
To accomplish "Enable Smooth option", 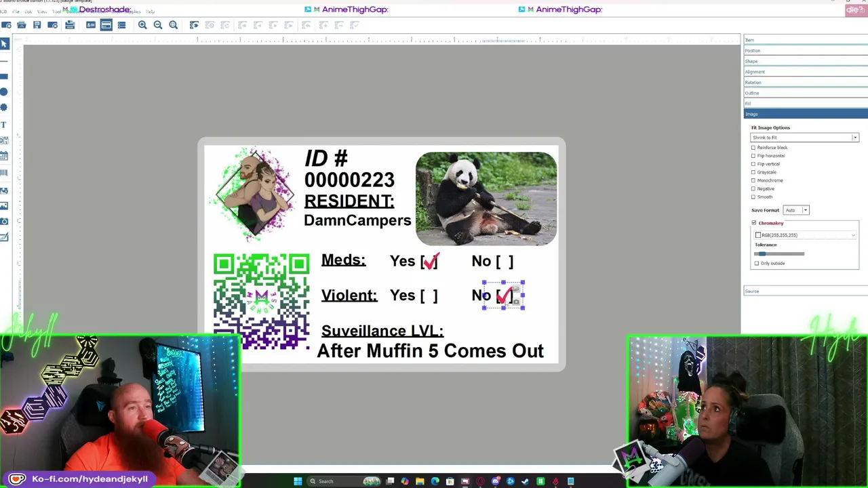I will pos(753,197).
